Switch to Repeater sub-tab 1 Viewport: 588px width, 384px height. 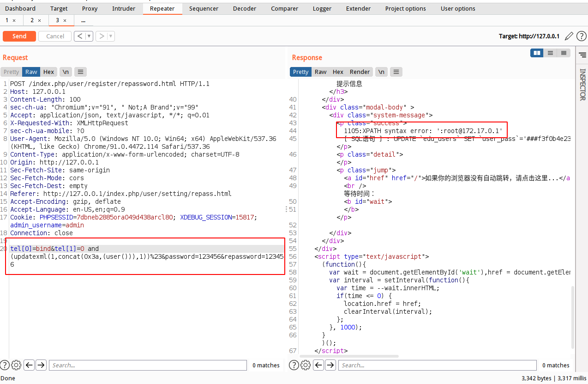tap(7, 20)
